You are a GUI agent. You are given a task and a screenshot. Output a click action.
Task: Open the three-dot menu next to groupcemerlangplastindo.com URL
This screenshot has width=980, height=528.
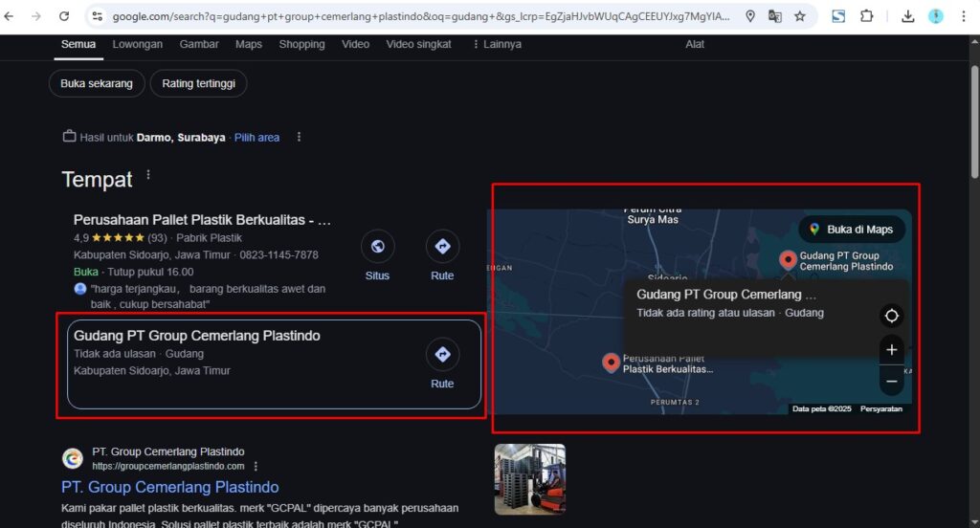pos(256,466)
